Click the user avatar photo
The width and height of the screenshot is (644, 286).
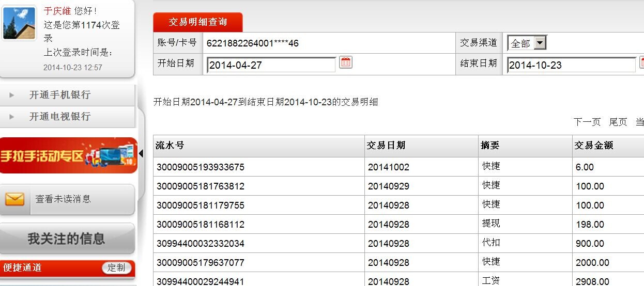tap(20, 23)
